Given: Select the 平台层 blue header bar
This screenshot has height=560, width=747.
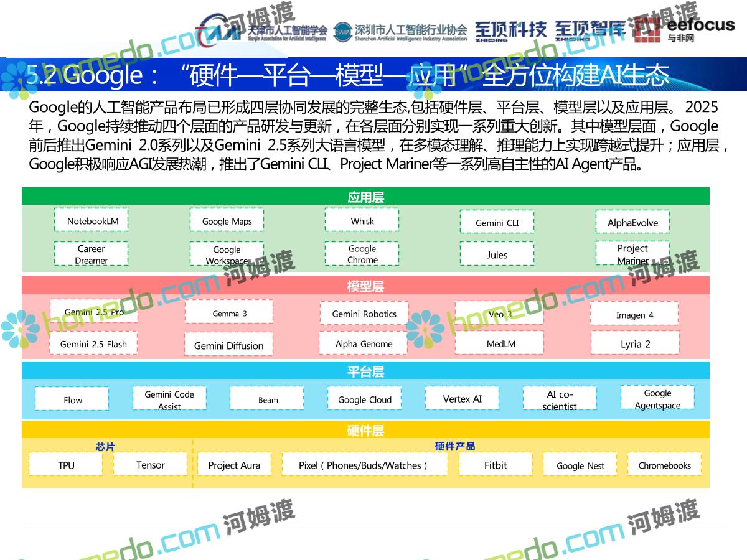Looking at the screenshot, I should pyautogui.click(x=365, y=371).
